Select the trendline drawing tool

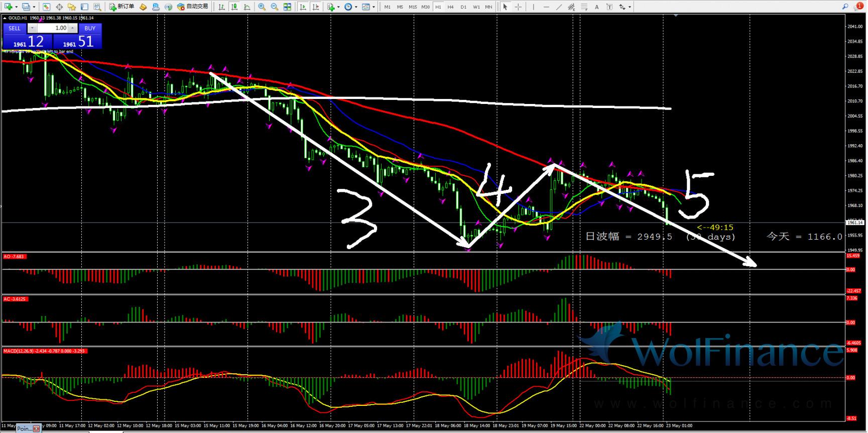point(559,7)
